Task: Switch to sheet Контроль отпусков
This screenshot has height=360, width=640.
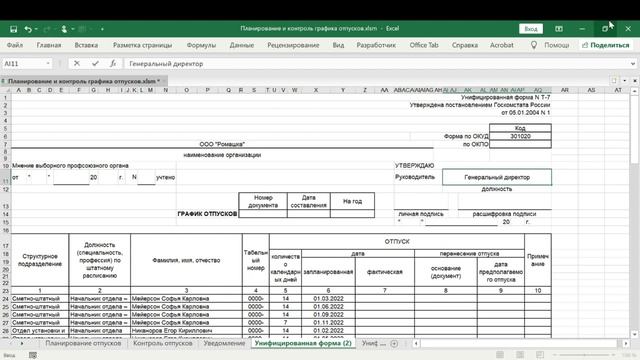Action: (x=162, y=343)
